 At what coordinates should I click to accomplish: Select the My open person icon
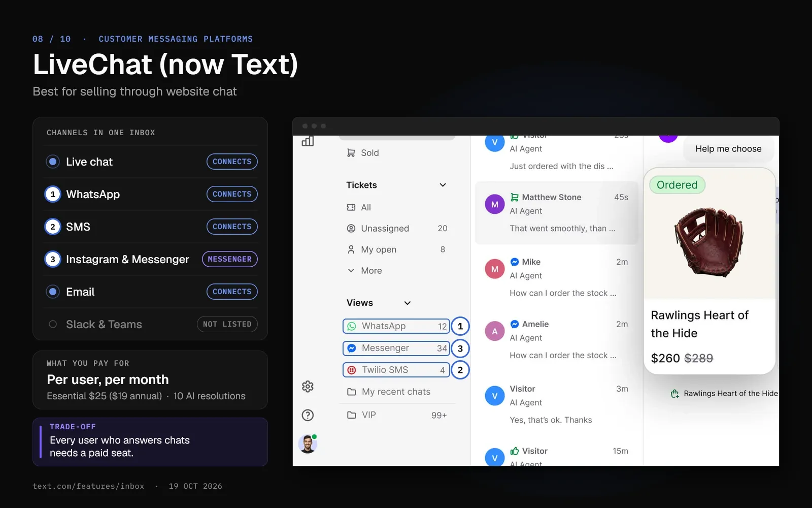(351, 249)
